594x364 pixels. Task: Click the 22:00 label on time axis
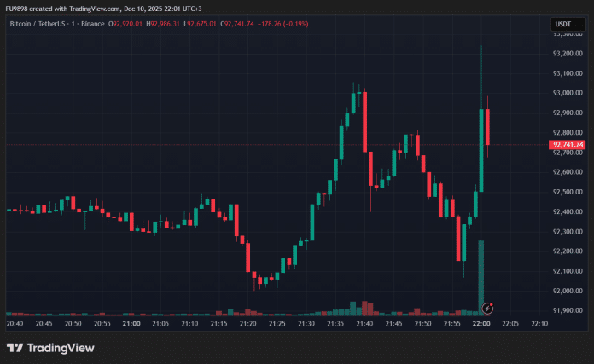point(481,324)
